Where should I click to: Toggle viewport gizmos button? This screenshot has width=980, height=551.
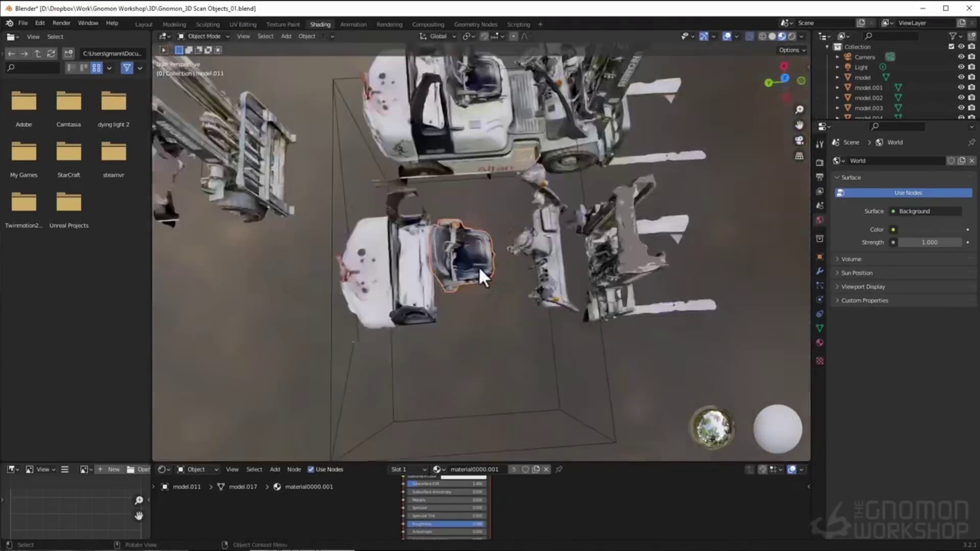[x=704, y=36]
